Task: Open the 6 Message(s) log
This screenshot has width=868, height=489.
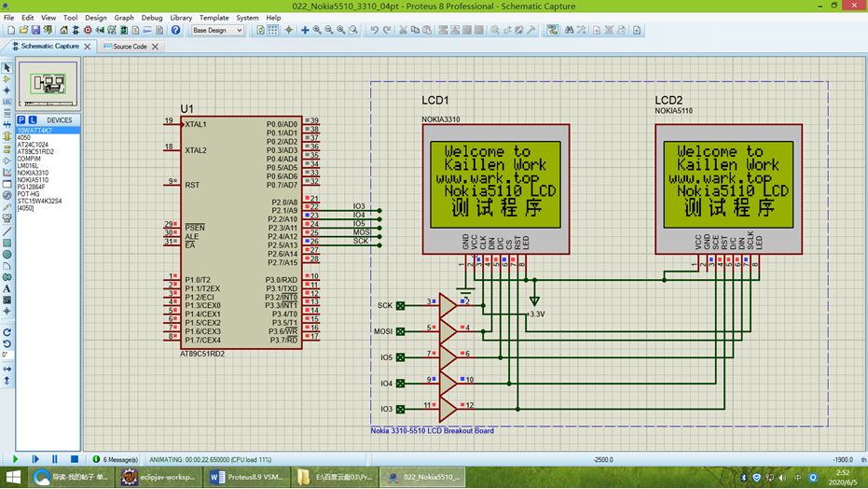Action: 116,460
